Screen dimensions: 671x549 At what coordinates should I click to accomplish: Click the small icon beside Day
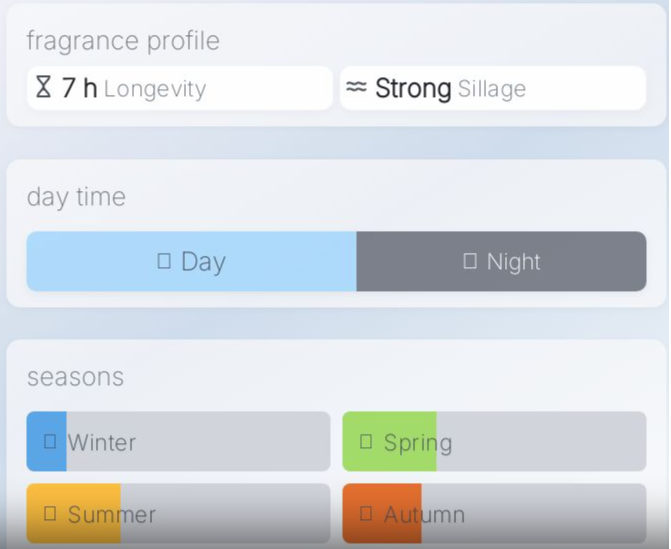pos(165,261)
